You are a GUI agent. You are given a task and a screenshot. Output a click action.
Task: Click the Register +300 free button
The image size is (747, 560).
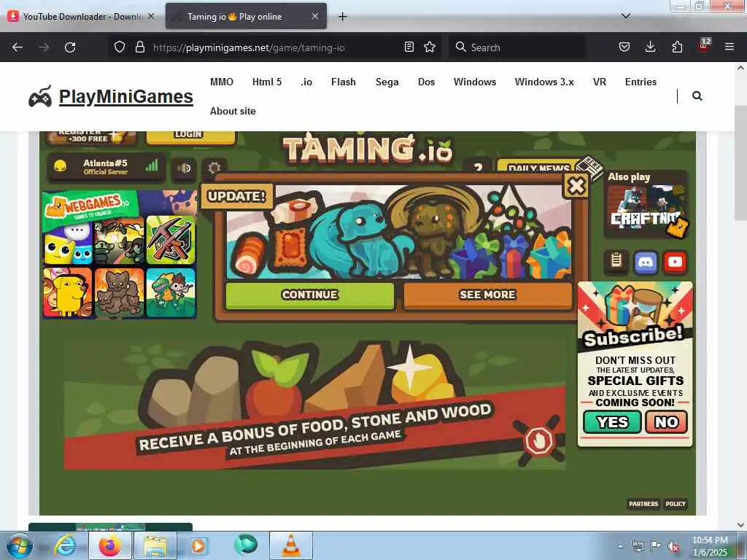click(91, 136)
